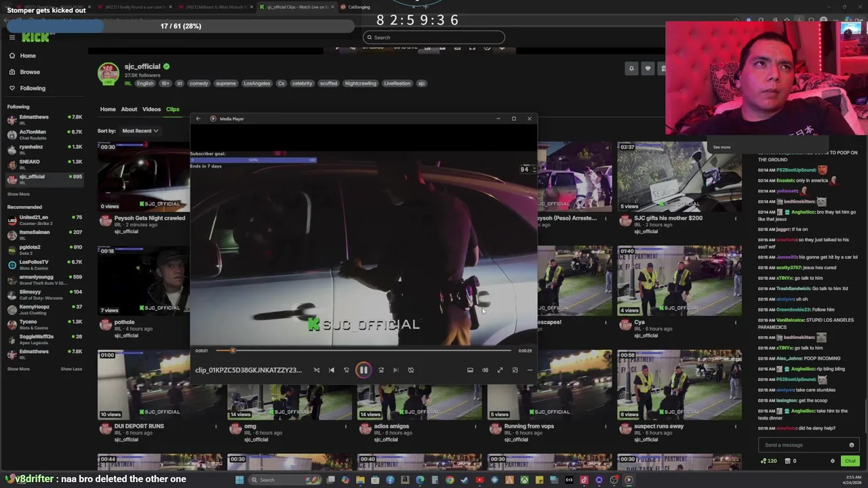Toggle shuffle in Media Player controls
Image resolution: width=868 pixels, height=488 pixels.
coord(317,370)
